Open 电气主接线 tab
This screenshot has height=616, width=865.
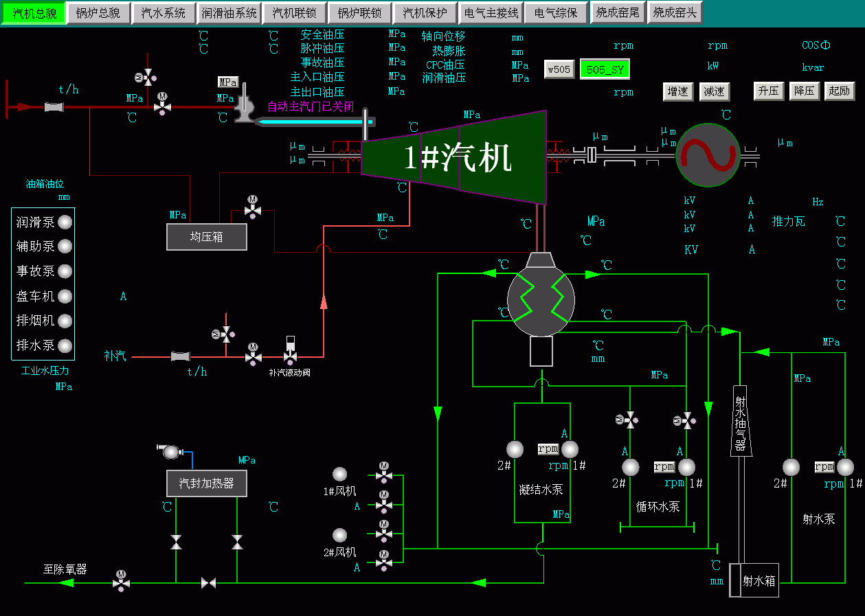pos(491,13)
